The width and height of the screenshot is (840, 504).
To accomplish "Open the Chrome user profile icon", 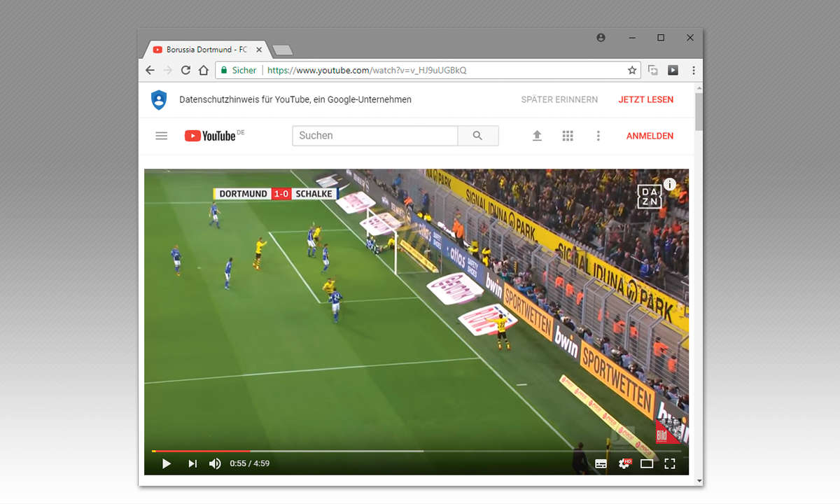I will tap(601, 38).
